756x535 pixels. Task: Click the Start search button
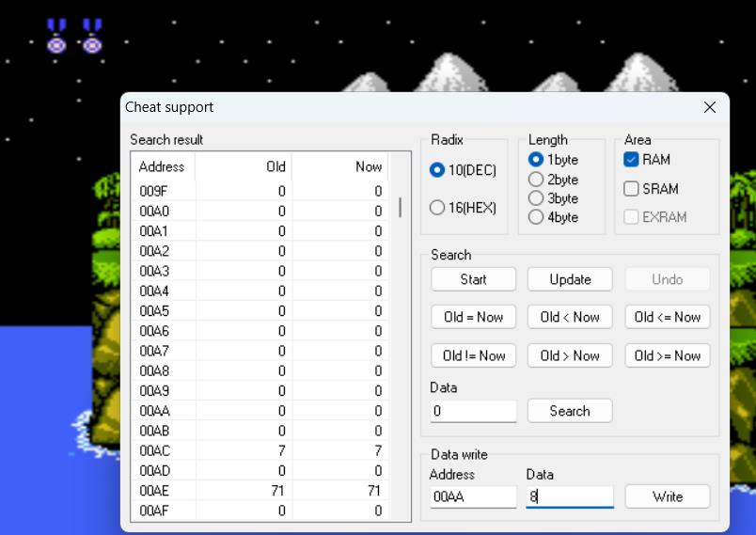pyautogui.click(x=474, y=279)
